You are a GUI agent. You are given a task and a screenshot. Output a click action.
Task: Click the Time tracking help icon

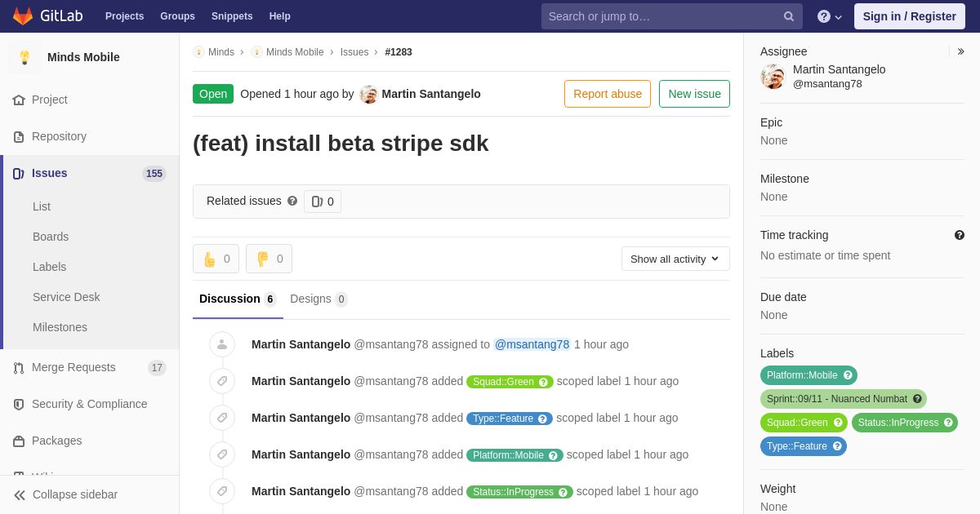click(960, 235)
